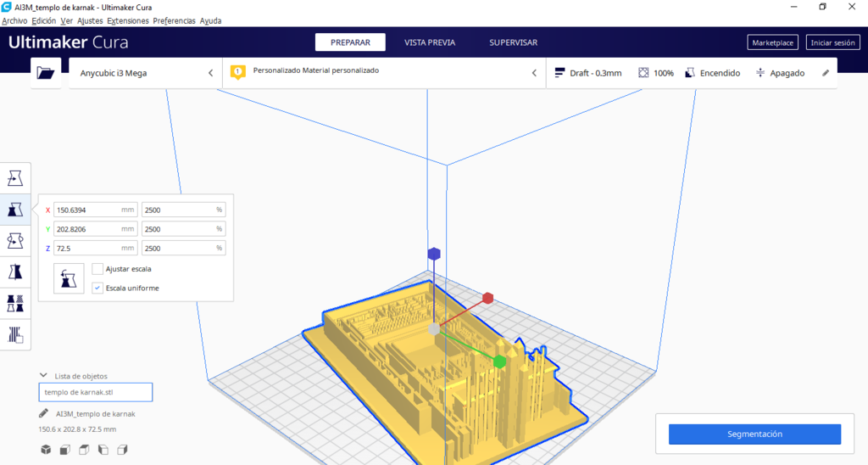Open Per Model Settings tool
Screen dimensions: 868x465
point(15,304)
